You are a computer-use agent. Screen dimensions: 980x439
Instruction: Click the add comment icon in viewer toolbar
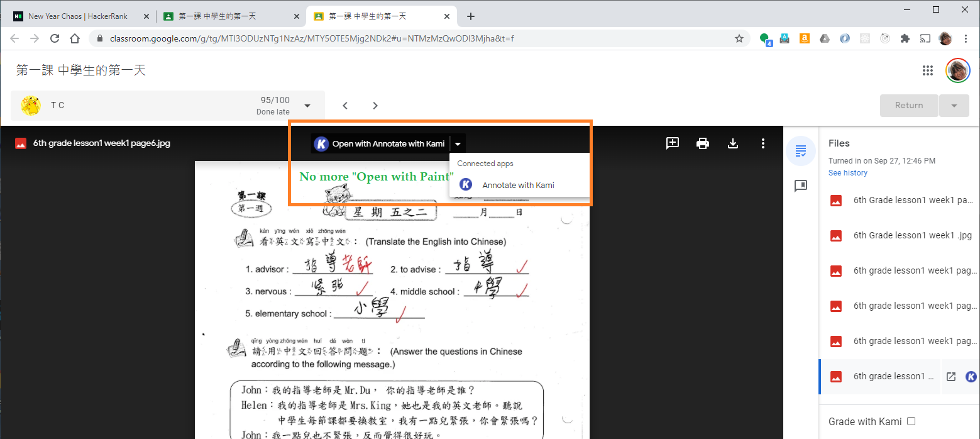pos(673,143)
